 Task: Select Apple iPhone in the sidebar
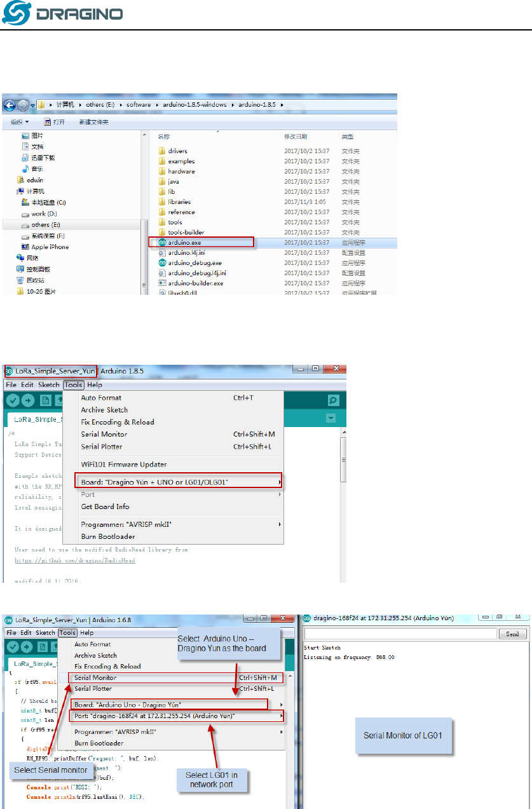click(46, 247)
